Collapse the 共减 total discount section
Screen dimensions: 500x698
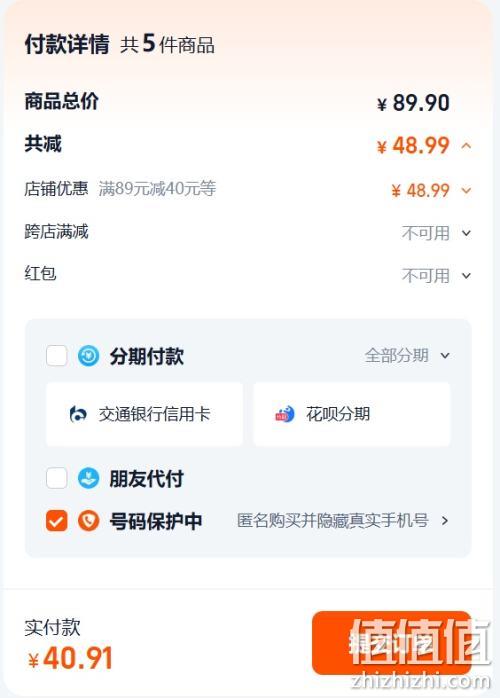tap(466, 146)
